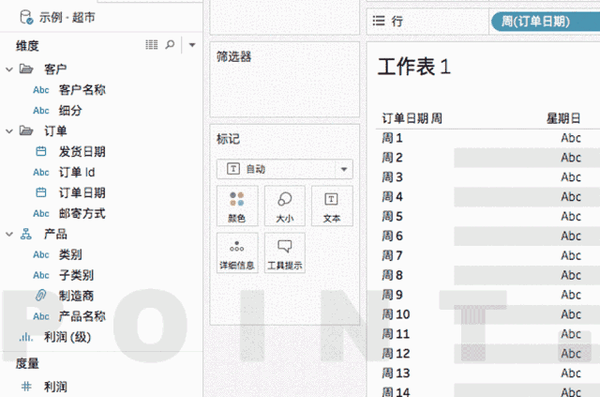This screenshot has width=600, height=397.
Task: Select the 子类别 field
Action: [x=76, y=275]
